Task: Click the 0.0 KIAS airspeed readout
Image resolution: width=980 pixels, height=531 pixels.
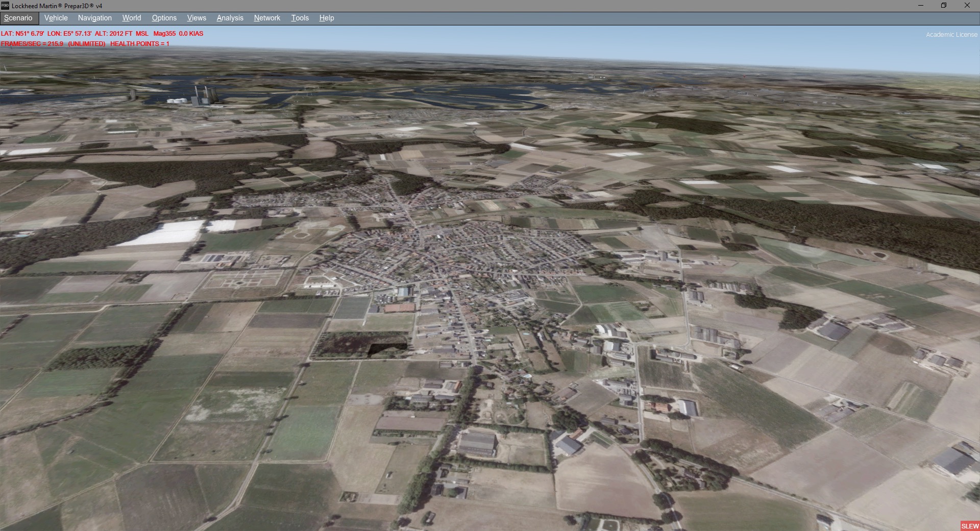Action: pos(191,34)
